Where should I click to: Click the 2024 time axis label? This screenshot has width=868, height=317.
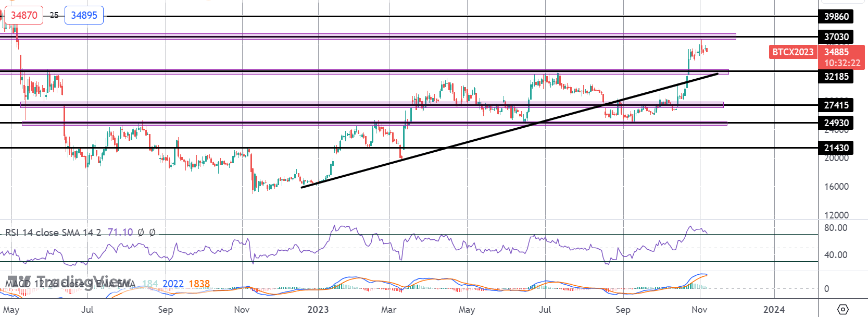pos(774,310)
